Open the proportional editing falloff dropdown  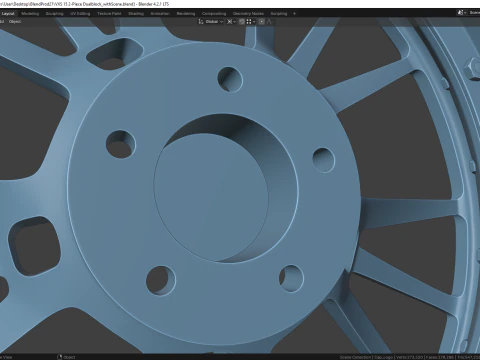click(x=270, y=22)
